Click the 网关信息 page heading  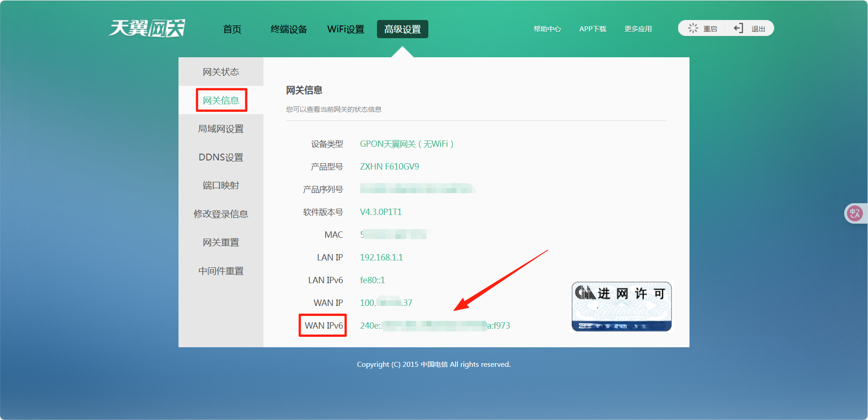[x=304, y=90]
